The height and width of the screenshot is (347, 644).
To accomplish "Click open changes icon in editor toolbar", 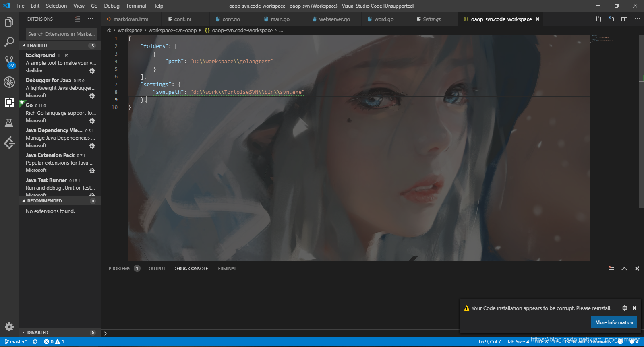I will click(x=598, y=19).
